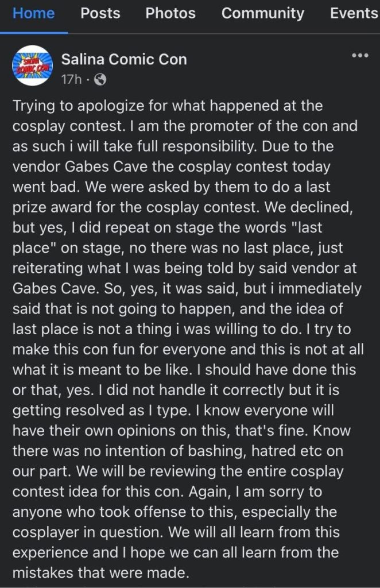Show the Events tab
This screenshot has height=588, width=380.
coord(354,13)
